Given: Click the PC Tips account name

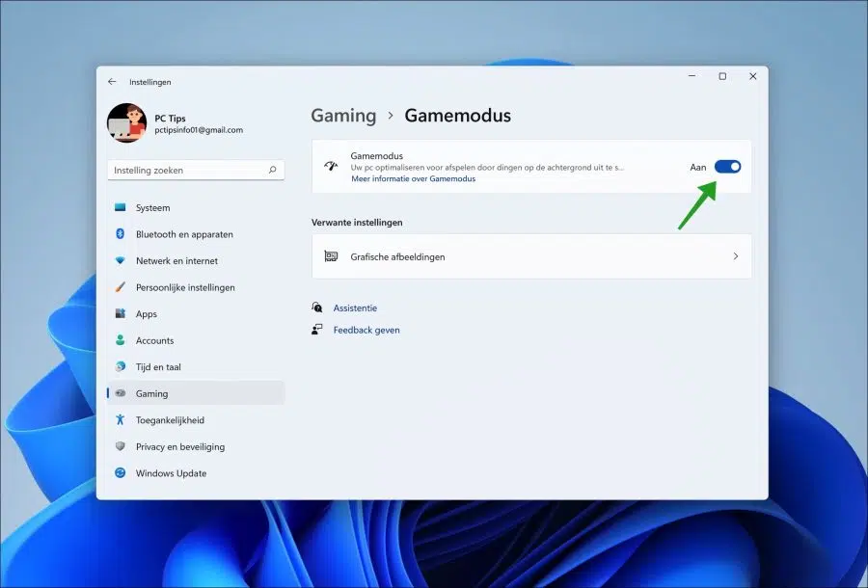Looking at the screenshot, I should 170,119.
